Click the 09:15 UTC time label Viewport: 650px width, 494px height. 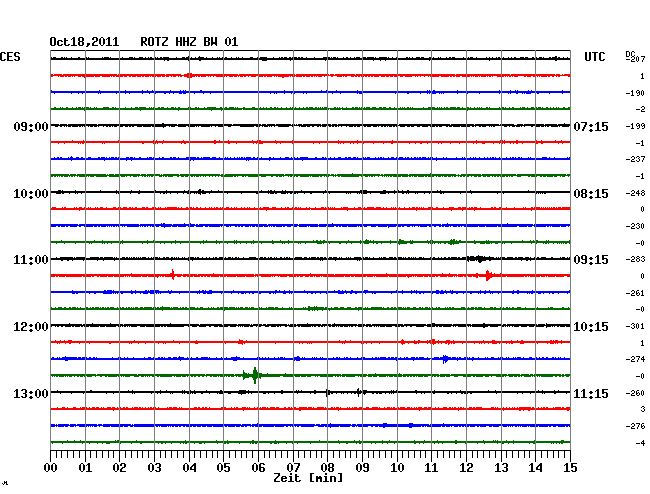[591, 260]
